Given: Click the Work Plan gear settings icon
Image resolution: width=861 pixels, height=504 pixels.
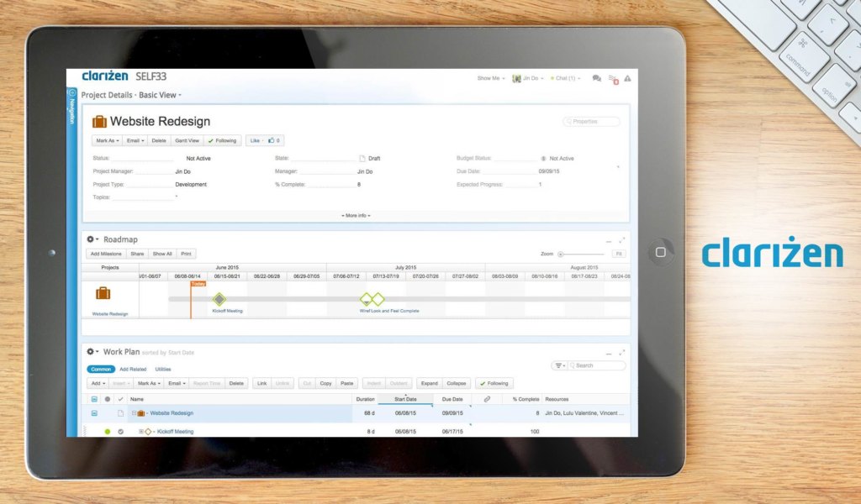Looking at the screenshot, I should pos(91,352).
